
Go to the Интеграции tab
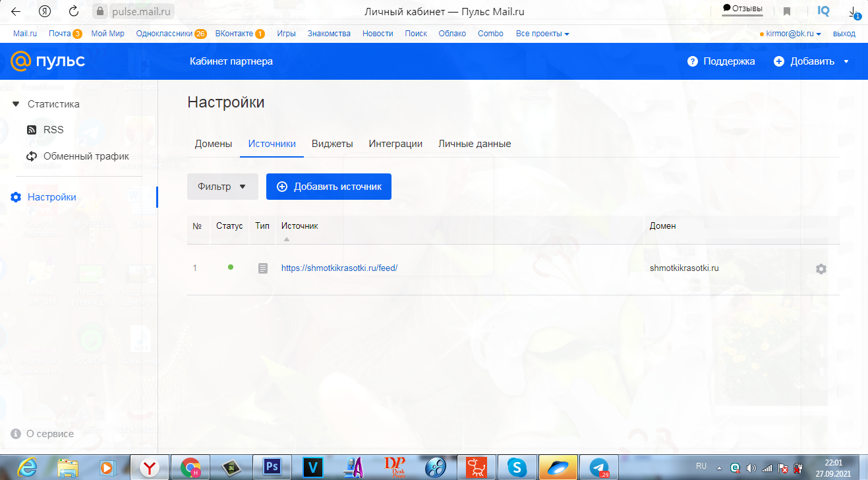(395, 144)
